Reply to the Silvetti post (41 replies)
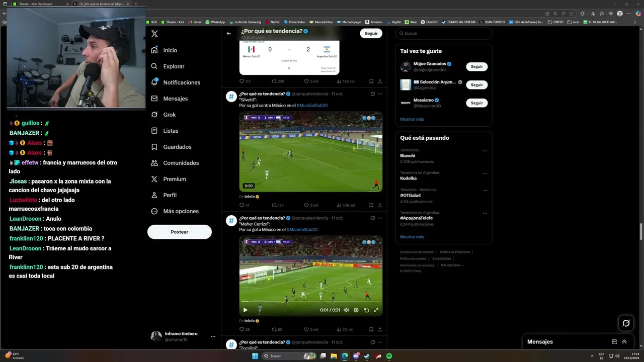 pos(244,205)
